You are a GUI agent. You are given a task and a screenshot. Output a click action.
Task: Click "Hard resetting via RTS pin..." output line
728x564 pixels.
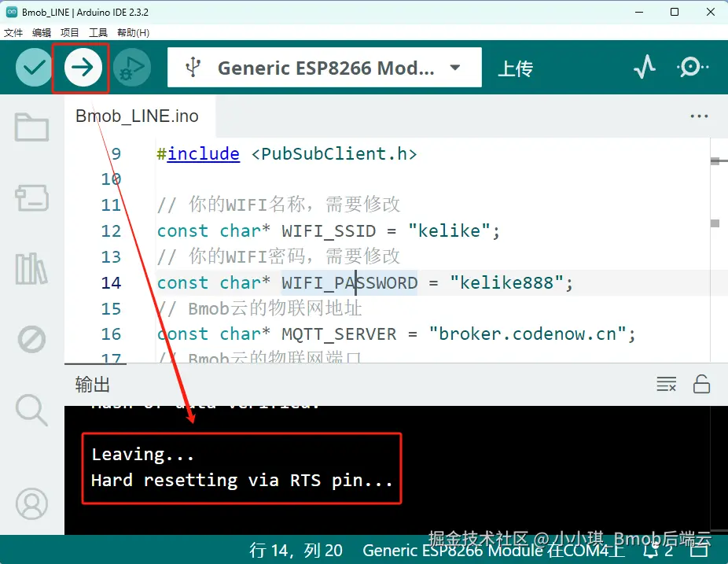tap(242, 481)
